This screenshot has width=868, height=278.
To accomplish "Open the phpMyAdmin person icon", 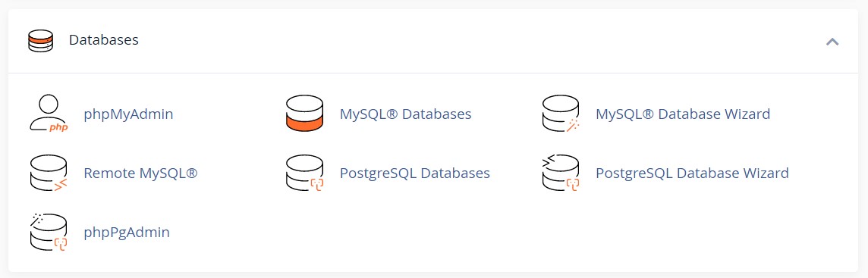I will point(48,114).
